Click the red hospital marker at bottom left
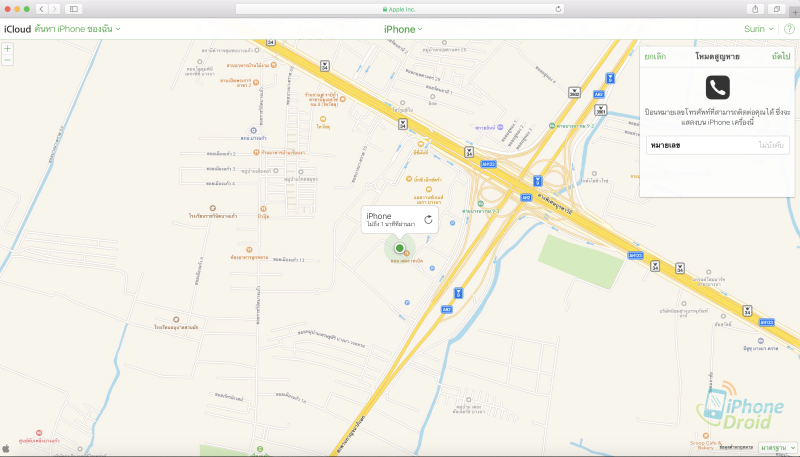 pos(39,433)
